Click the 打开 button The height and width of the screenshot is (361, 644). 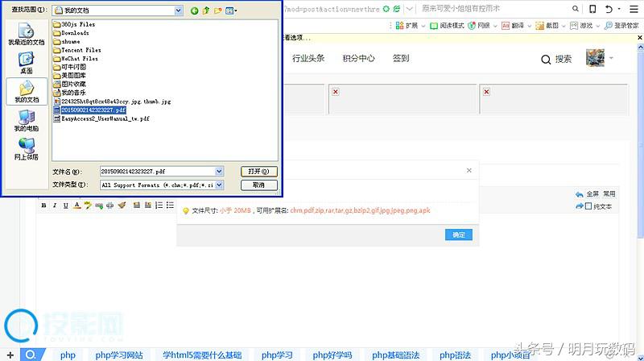click(258, 171)
